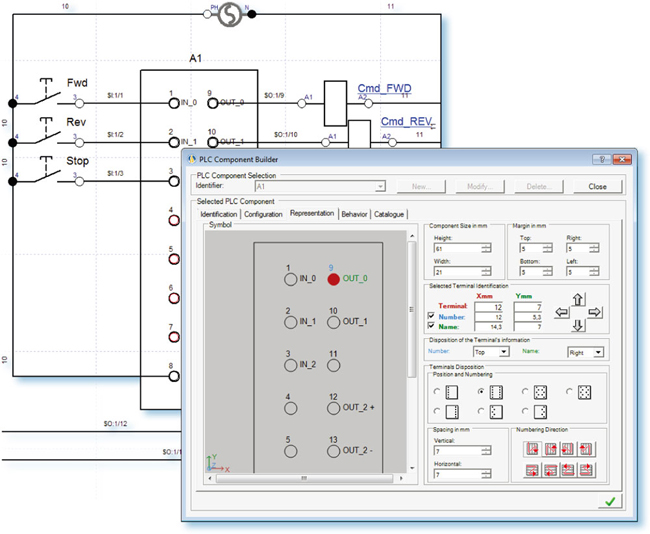Screen dimensions: 650x534
Task: Select fourth Numbering Direction icon in top row
Action: click(x=586, y=449)
